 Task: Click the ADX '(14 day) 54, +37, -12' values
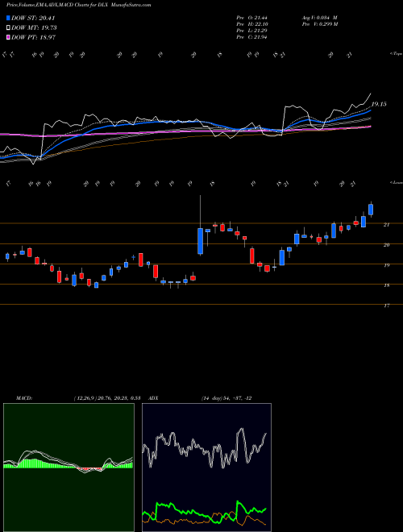226,398
